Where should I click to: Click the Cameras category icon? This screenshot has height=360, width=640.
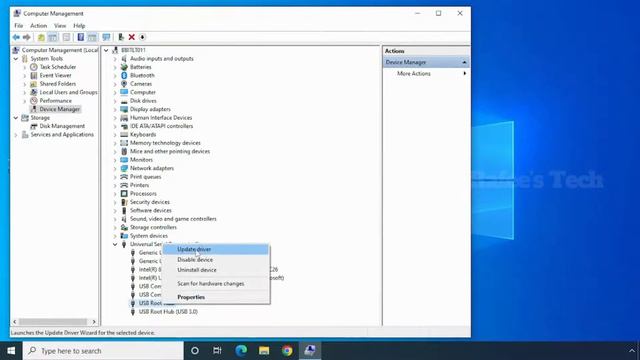pos(124,84)
